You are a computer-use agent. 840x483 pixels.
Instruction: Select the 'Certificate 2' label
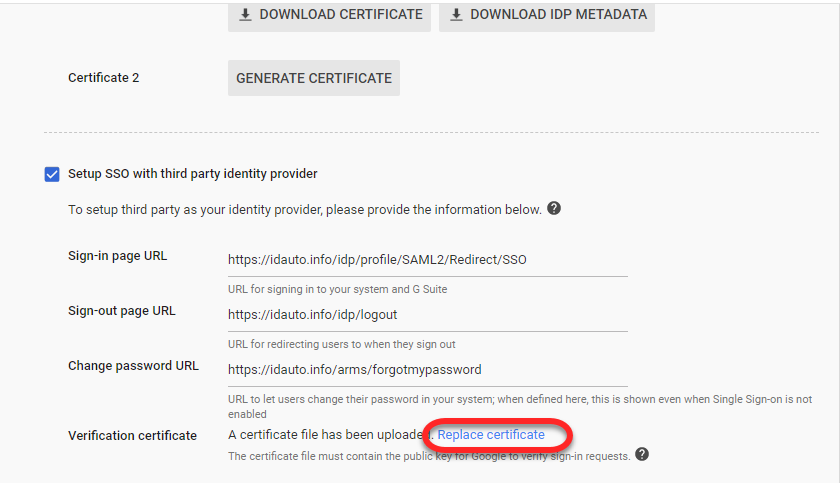click(x=103, y=78)
